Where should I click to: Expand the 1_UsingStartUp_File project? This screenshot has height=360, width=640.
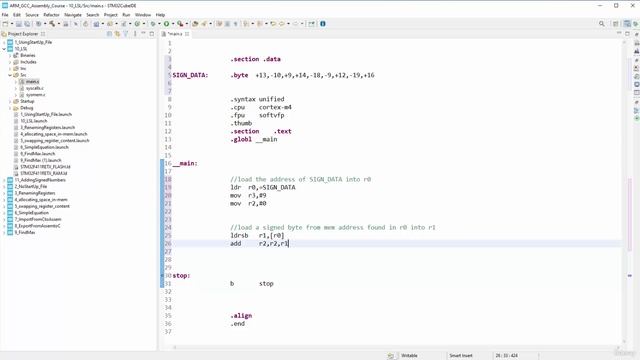[x=4, y=42]
